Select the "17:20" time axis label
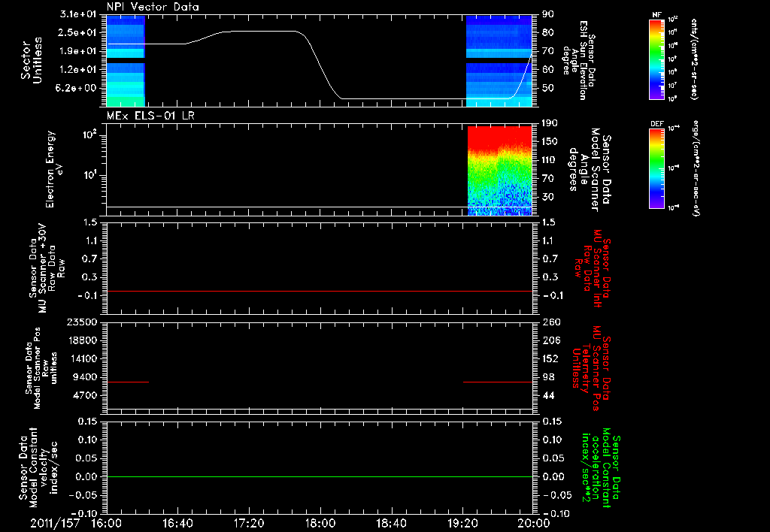Viewport: 770px width, 532px height. [x=249, y=523]
